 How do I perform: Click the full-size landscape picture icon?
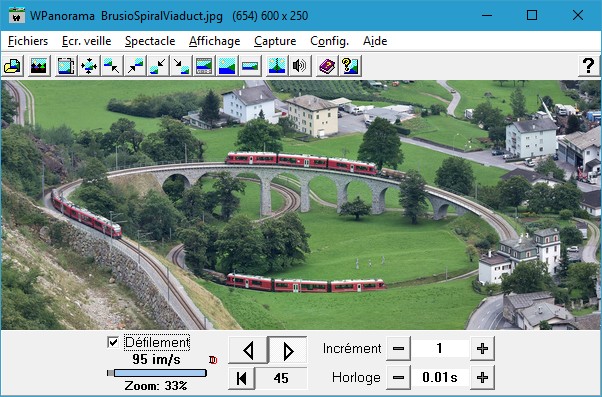point(227,66)
